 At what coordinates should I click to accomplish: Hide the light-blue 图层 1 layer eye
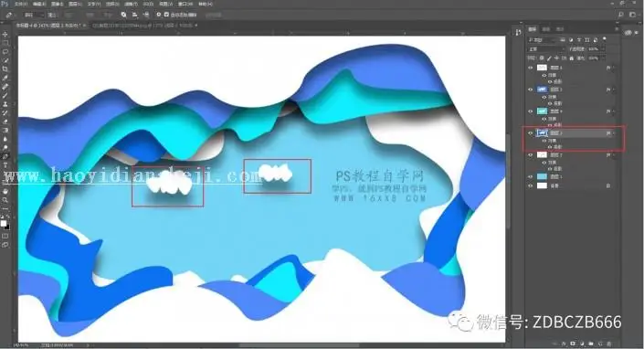pyautogui.click(x=530, y=176)
